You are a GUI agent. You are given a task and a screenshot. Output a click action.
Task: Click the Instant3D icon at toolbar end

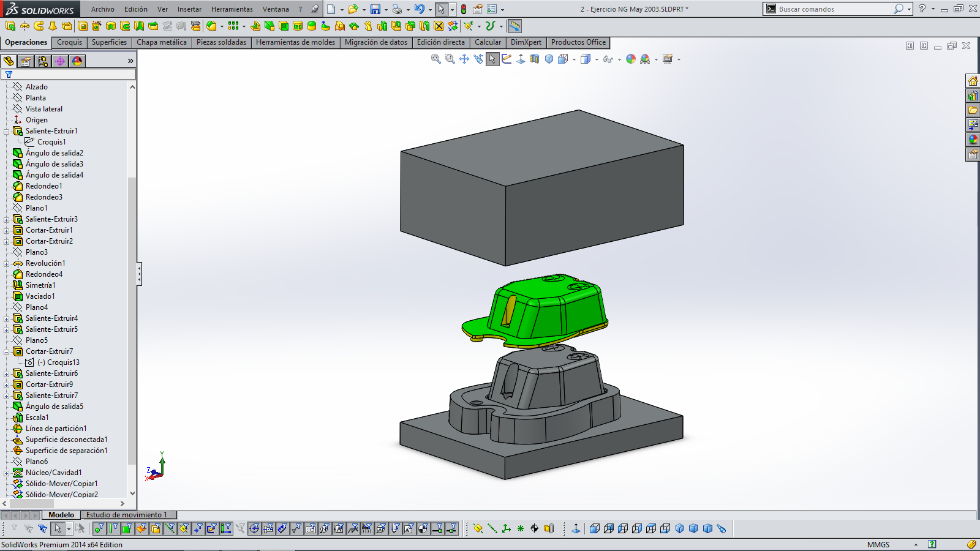tap(514, 26)
